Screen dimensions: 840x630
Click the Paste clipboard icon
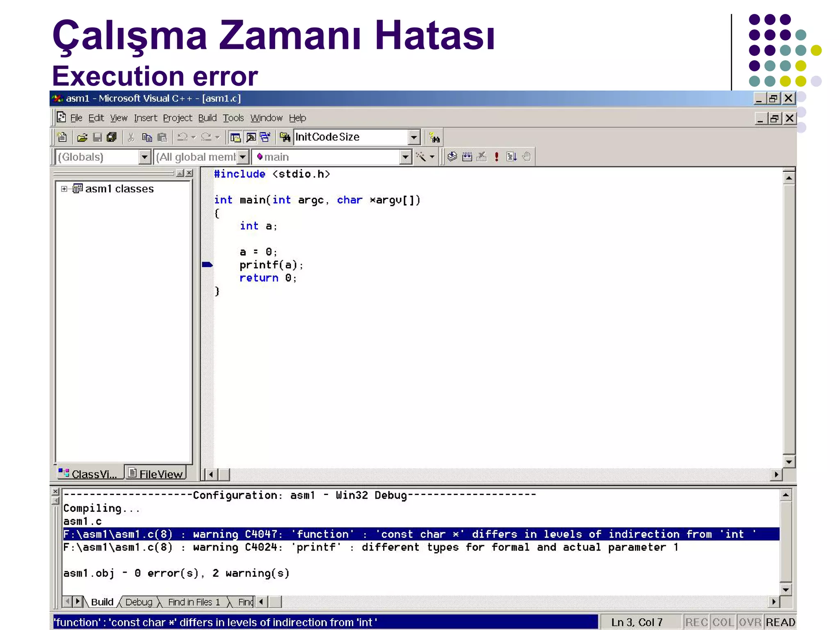tap(162, 137)
